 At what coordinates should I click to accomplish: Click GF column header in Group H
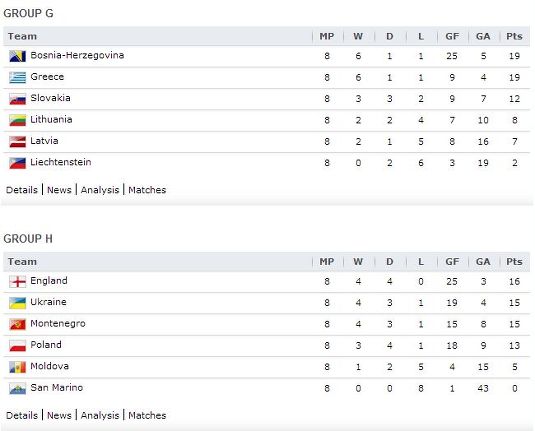(452, 262)
